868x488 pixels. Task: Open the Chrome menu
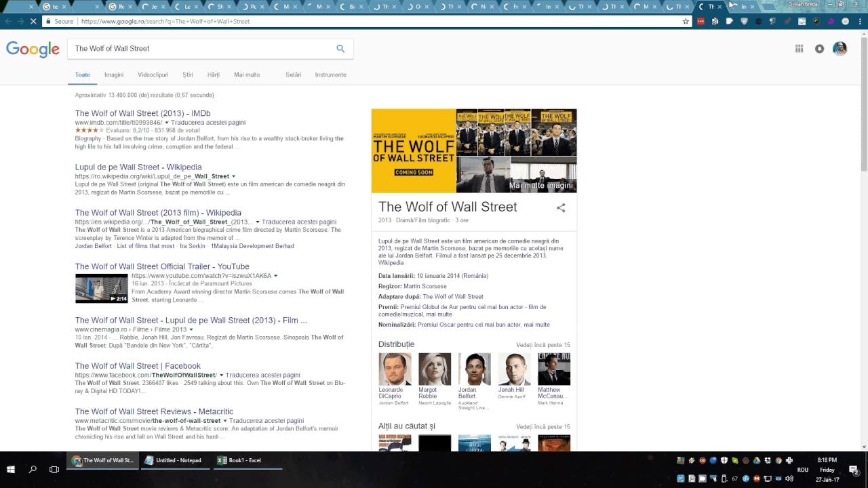coord(860,21)
